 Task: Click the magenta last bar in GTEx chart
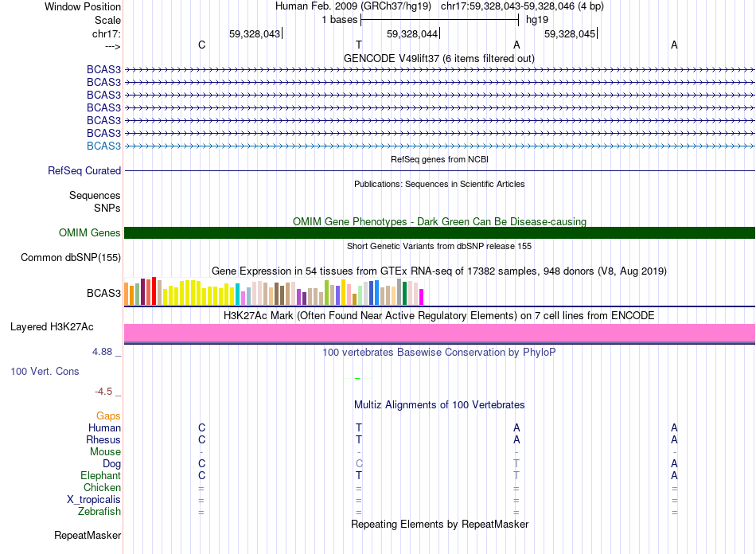click(x=422, y=297)
